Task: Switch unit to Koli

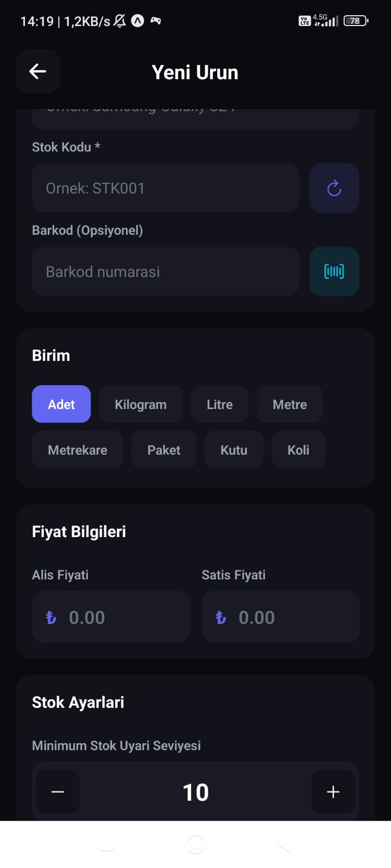Action: 298,450
